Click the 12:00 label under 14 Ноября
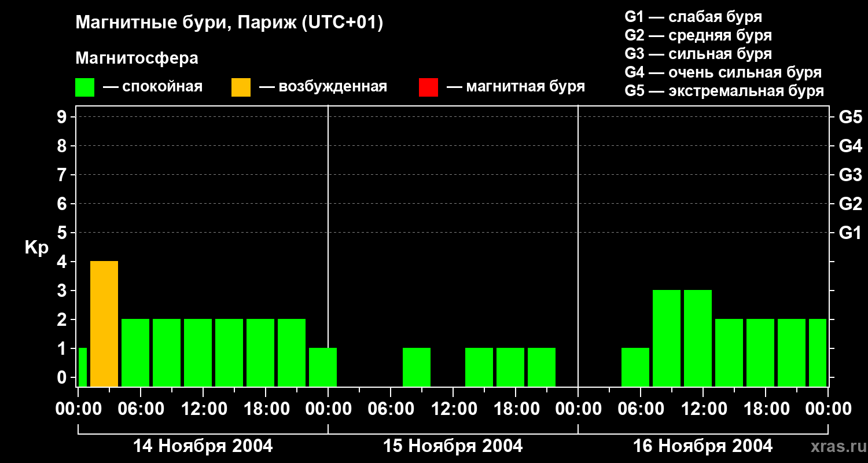This screenshot has height=463, width=868. 203,409
